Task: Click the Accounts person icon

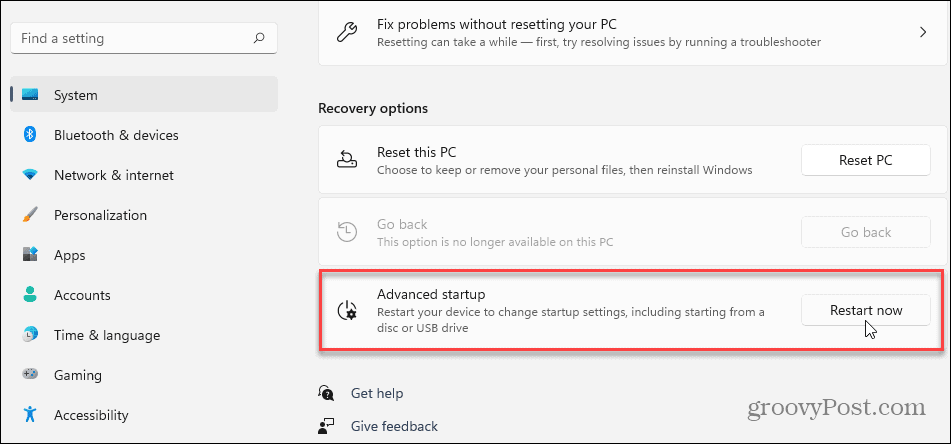Action: (30, 295)
